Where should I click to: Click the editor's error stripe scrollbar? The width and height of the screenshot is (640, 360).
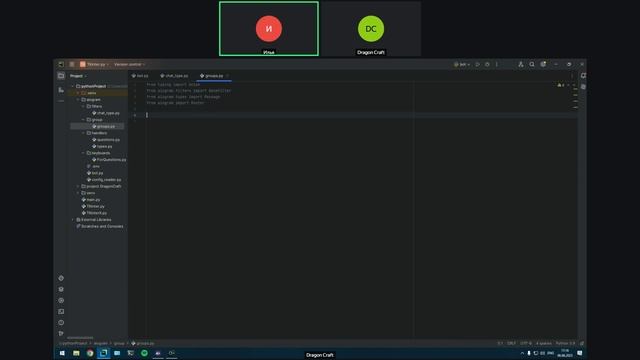coord(575,209)
